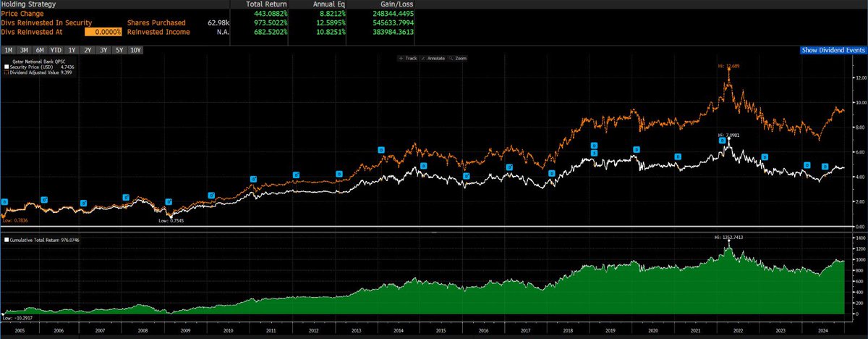Viewport: 868px width, 339px height.
Task: Select Divs Reinvested In Security row
Action: 46,22
